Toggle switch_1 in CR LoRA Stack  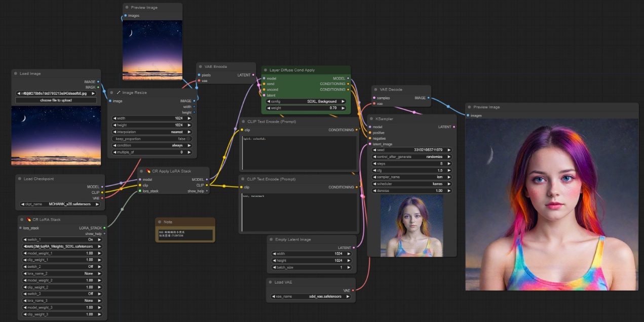click(x=61, y=239)
